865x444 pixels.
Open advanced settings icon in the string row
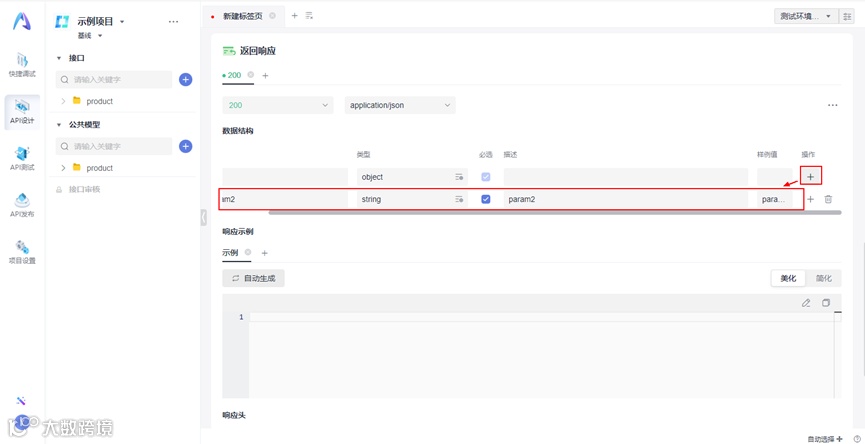tap(459, 200)
